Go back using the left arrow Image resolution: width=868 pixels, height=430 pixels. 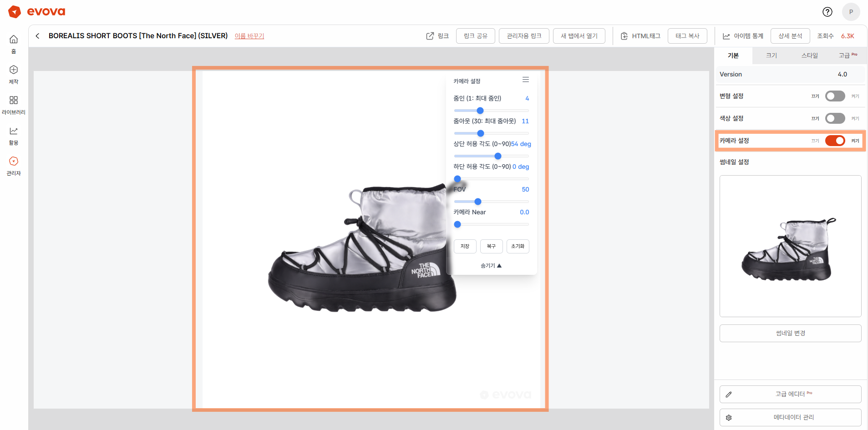[38, 36]
